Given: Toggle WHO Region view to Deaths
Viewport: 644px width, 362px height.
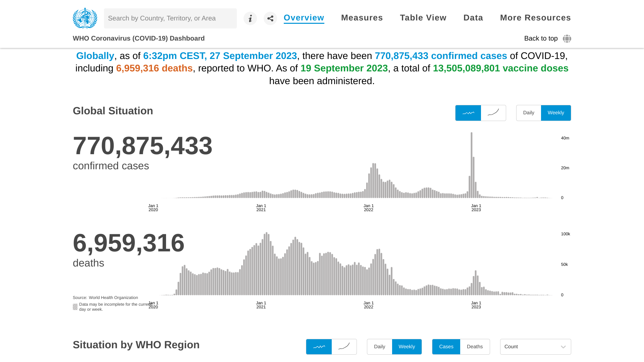Looking at the screenshot, I should click(x=475, y=347).
